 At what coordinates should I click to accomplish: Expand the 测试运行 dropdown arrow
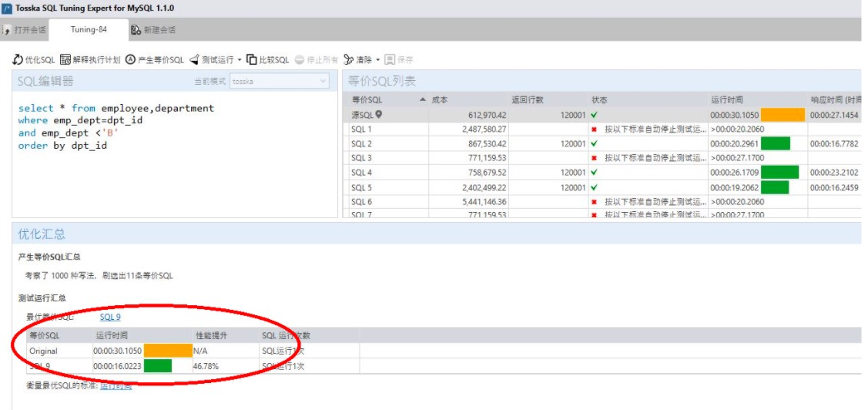click(x=240, y=60)
